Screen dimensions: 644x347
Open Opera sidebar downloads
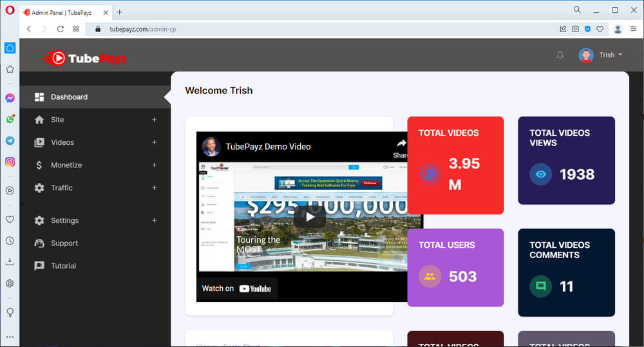point(10,261)
